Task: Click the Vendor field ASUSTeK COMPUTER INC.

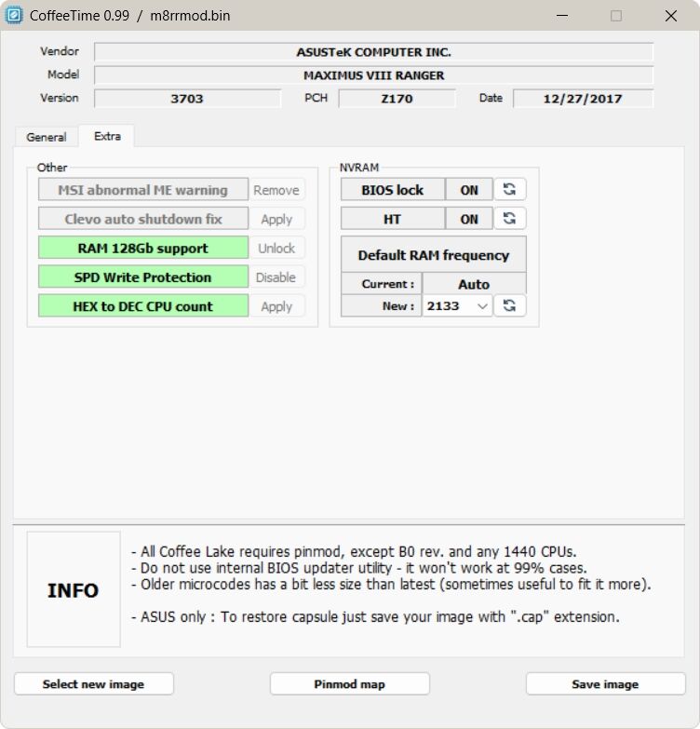Action: point(373,52)
